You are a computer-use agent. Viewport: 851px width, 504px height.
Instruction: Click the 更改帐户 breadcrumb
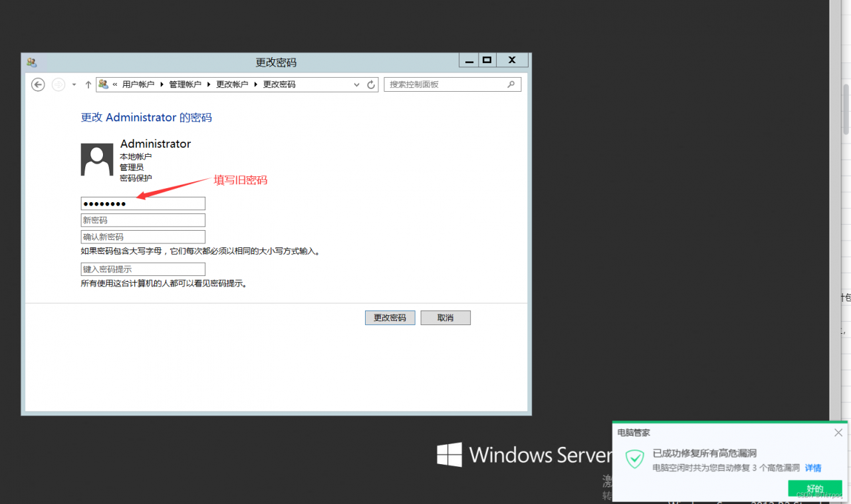click(x=232, y=84)
